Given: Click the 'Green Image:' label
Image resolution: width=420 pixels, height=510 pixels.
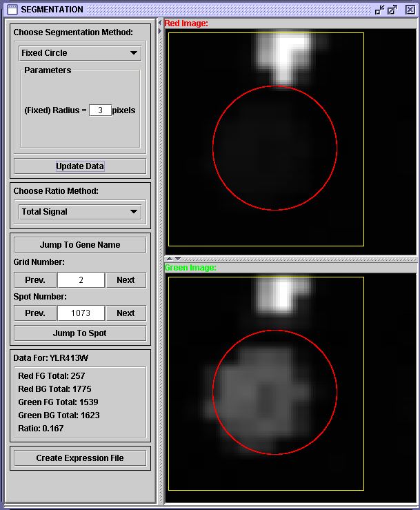Looking at the screenshot, I should pyautogui.click(x=190, y=268).
